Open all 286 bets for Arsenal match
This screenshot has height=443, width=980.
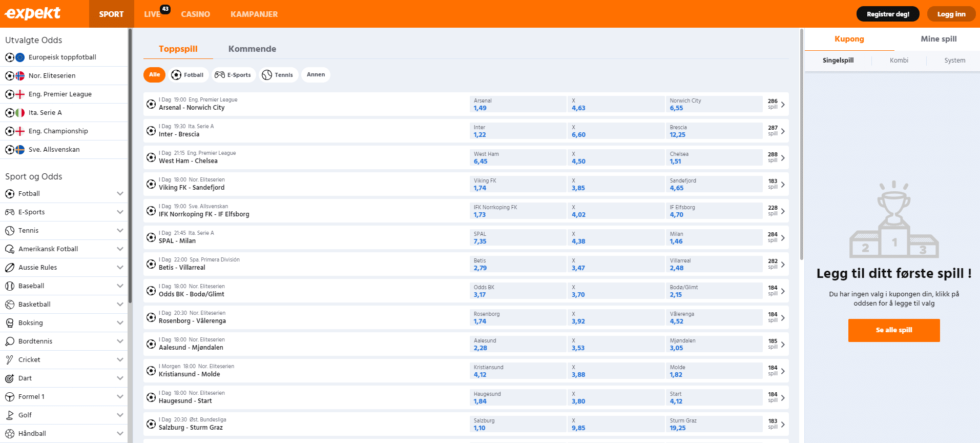tap(777, 104)
